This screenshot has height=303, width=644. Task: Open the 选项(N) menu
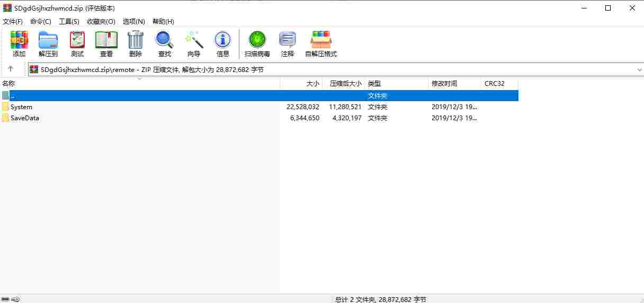point(134,22)
